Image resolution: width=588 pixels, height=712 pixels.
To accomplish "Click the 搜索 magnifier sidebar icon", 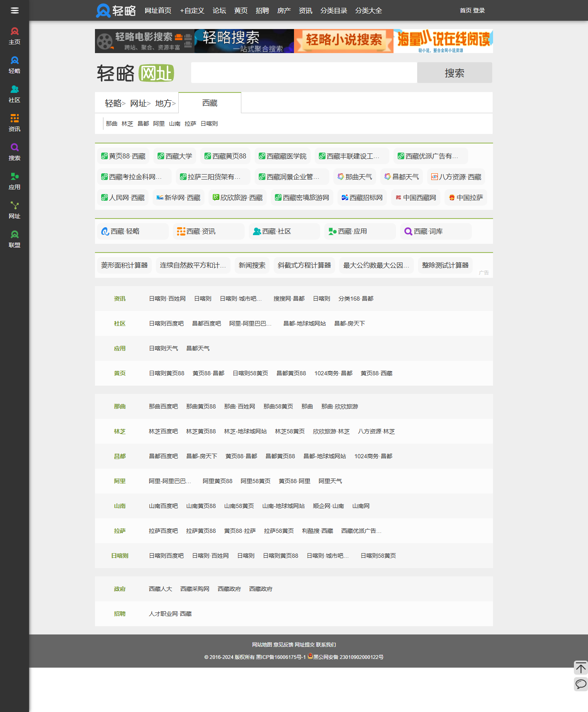I will (15, 152).
